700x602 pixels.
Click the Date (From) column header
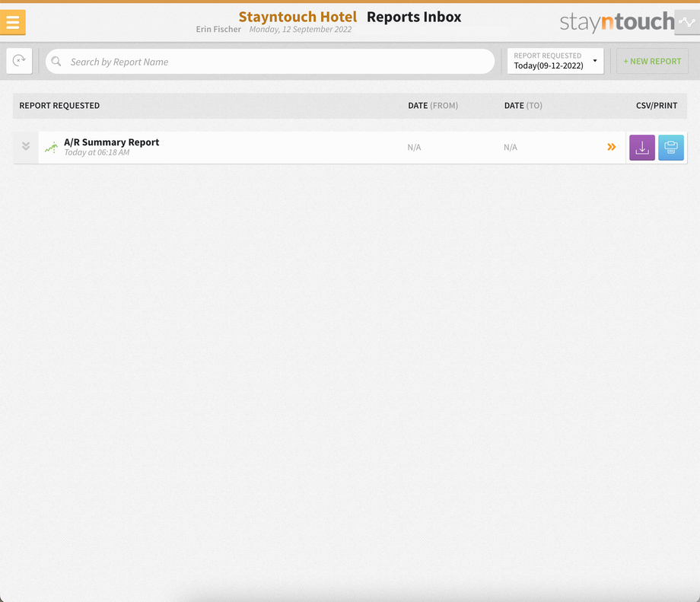433,106
